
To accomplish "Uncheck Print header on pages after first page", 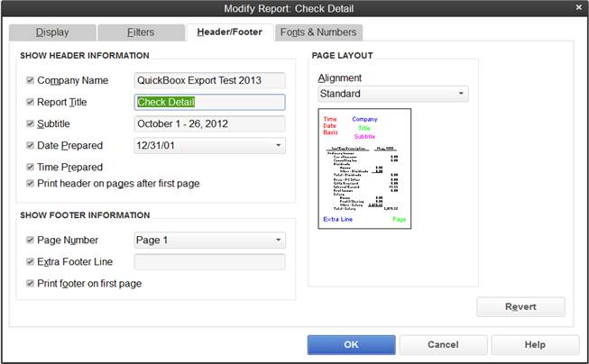I will click(31, 183).
